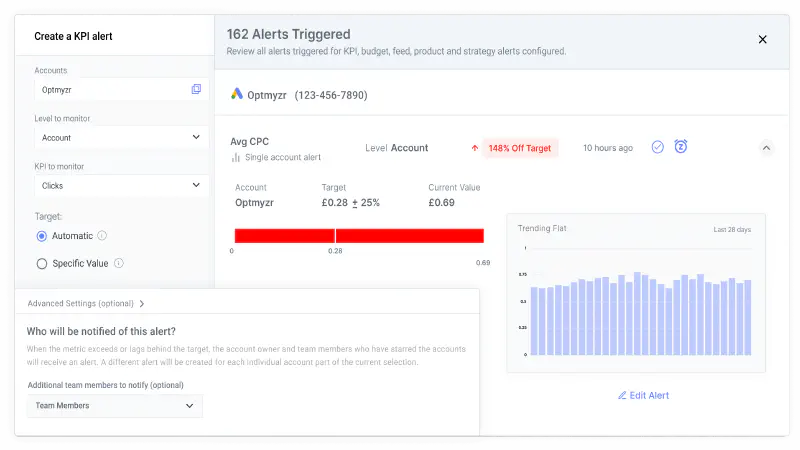
Task: Click the 148% Off Target badge
Action: (x=519, y=148)
